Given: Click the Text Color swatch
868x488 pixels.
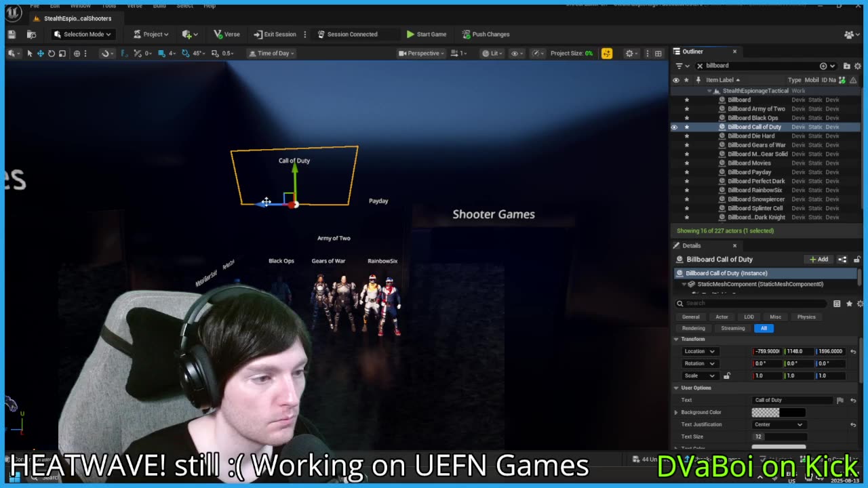Looking at the screenshot, I should [x=778, y=447].
